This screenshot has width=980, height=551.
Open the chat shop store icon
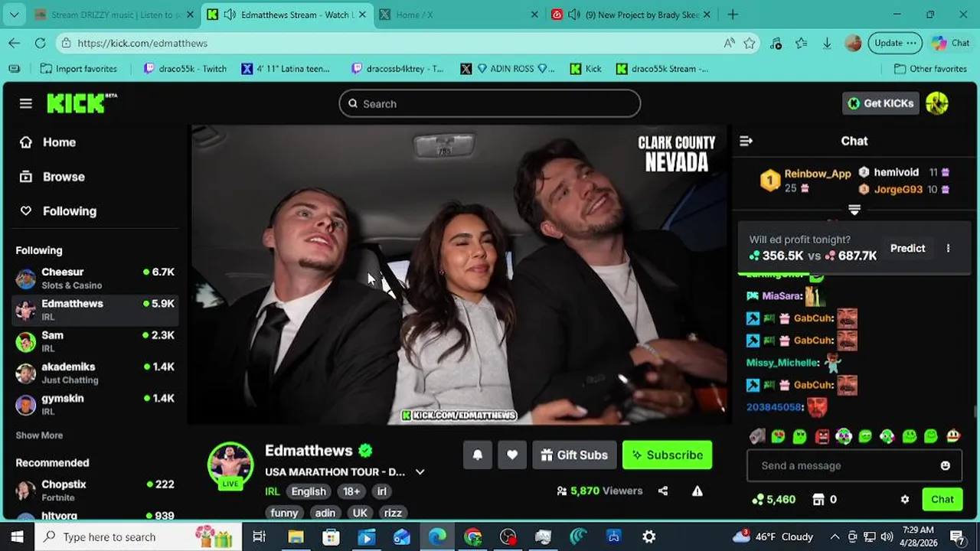(x=818, y=499)
